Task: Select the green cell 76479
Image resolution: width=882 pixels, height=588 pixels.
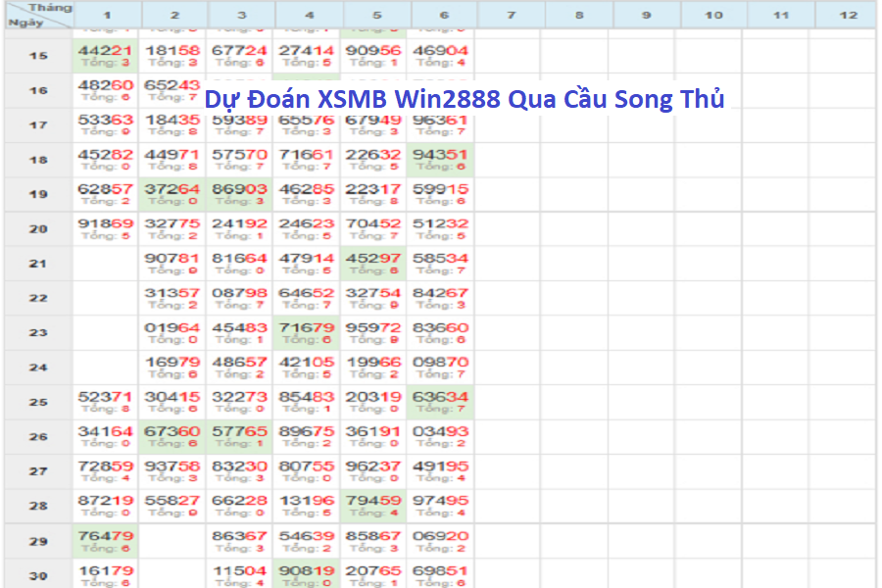Action: (x=105, y=541)
